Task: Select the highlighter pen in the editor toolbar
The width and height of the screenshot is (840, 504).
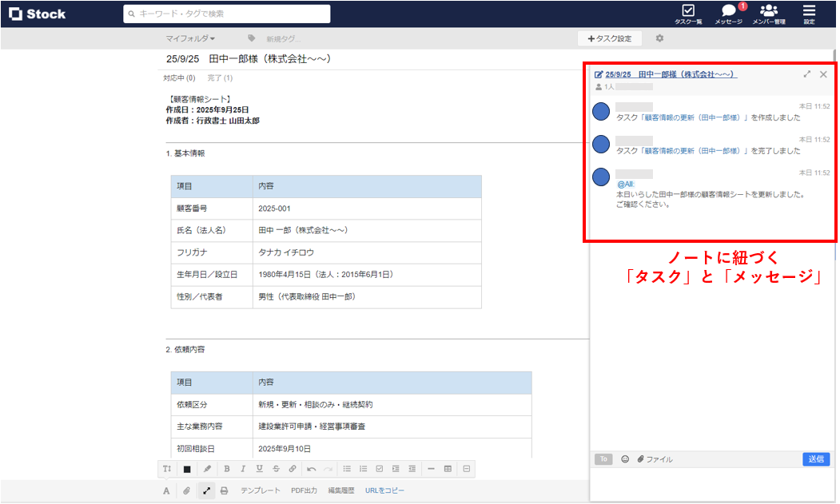Action: pos(207,469)
